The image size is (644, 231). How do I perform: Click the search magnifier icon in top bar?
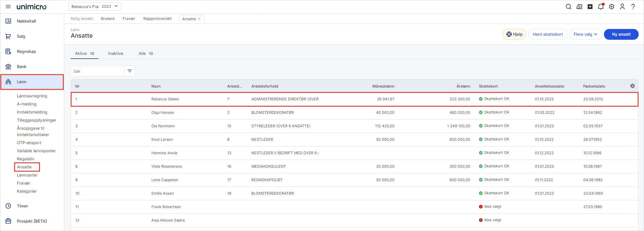pyautogui.click(x=568, y=7)
